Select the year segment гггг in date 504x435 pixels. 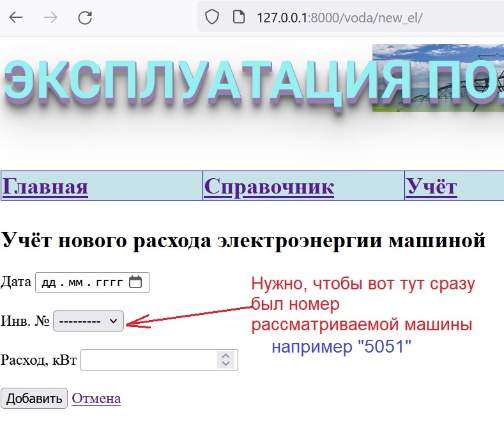(109, 283)
